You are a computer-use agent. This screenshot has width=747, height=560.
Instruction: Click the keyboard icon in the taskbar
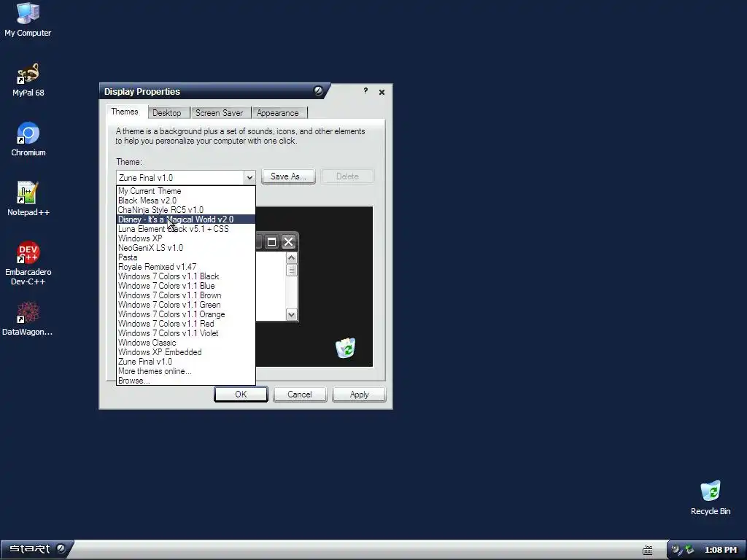click(648, 550)
